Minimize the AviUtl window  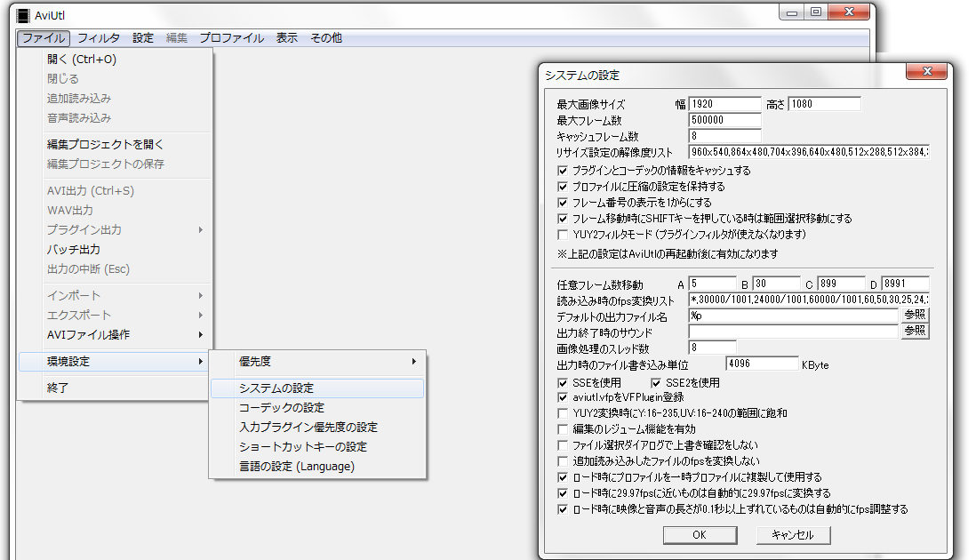click(792, 12)
